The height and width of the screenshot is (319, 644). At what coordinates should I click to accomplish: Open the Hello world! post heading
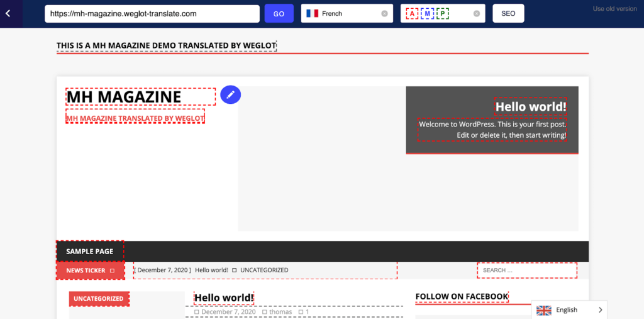(x=224, y=298)
